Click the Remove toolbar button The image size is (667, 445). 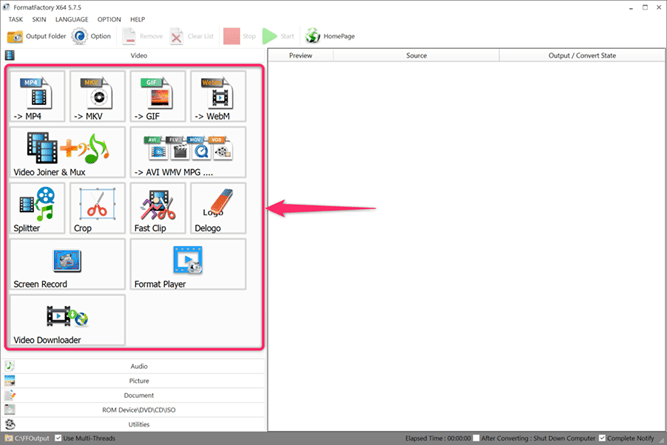coord(143,37)
